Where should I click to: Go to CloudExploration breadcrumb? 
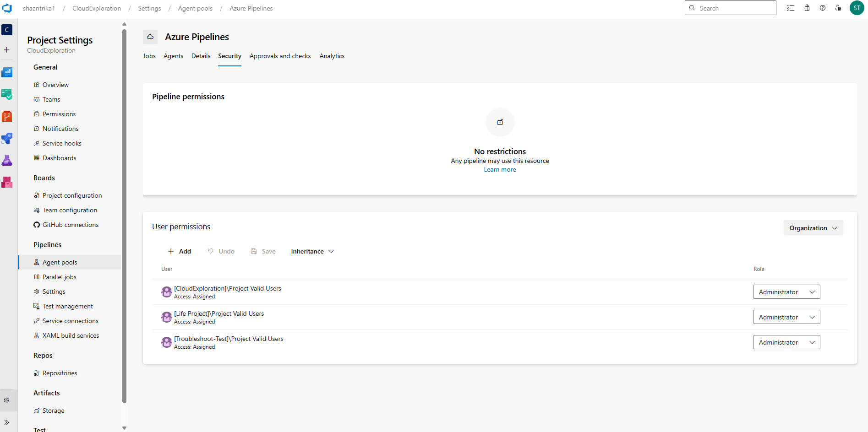click(97, 8)
